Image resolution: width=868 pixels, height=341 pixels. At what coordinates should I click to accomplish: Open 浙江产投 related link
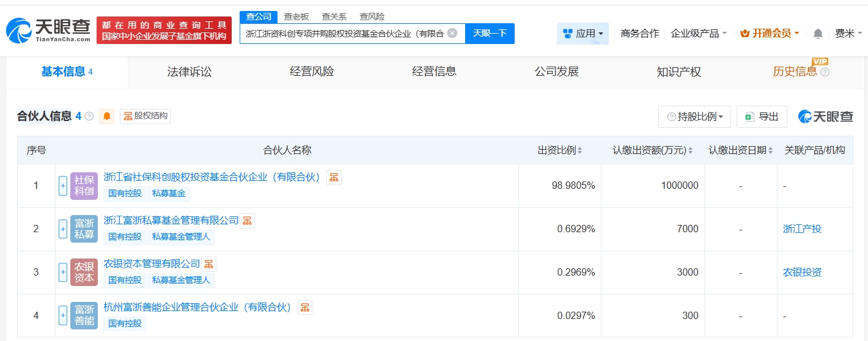point(802,229)
